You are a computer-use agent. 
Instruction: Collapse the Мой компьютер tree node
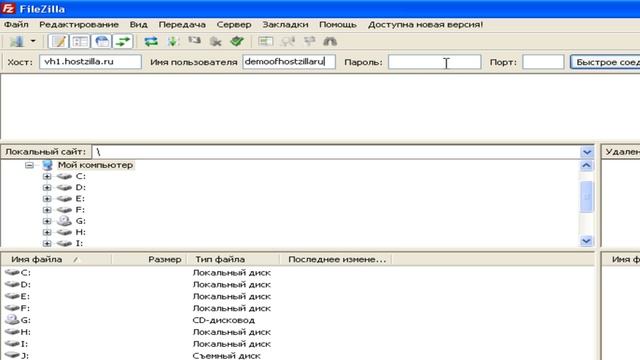pyautogui.click(x=29, y=165)
